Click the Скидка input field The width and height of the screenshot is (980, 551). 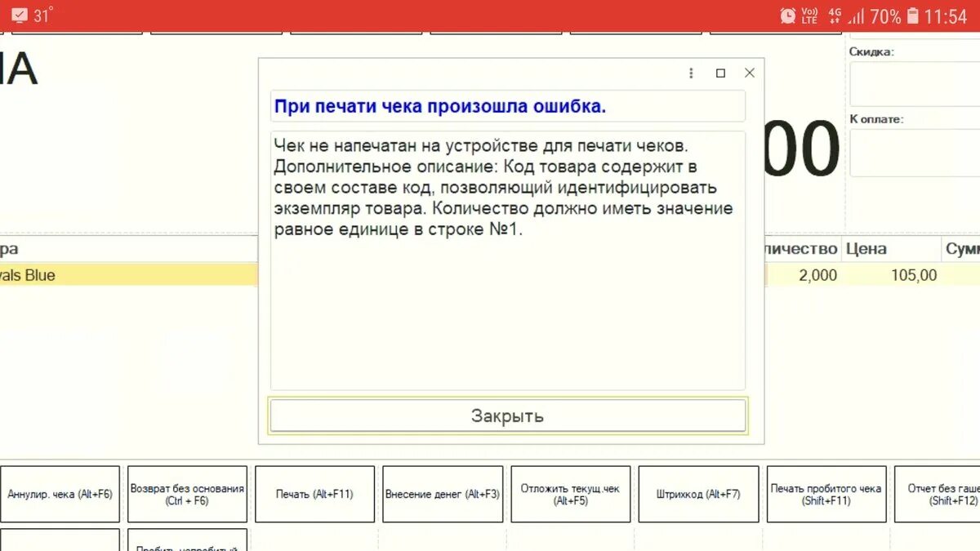[x=915, y=83]
